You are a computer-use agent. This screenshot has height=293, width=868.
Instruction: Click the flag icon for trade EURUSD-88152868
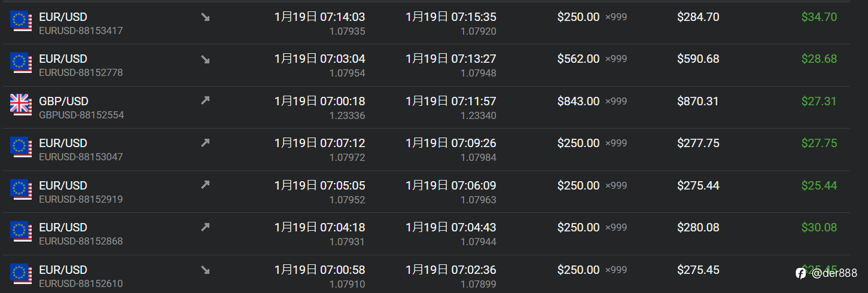21,231
